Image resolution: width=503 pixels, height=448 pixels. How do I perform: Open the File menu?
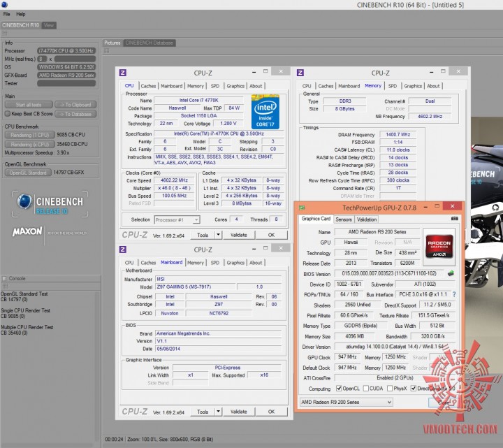pos(6,14)
